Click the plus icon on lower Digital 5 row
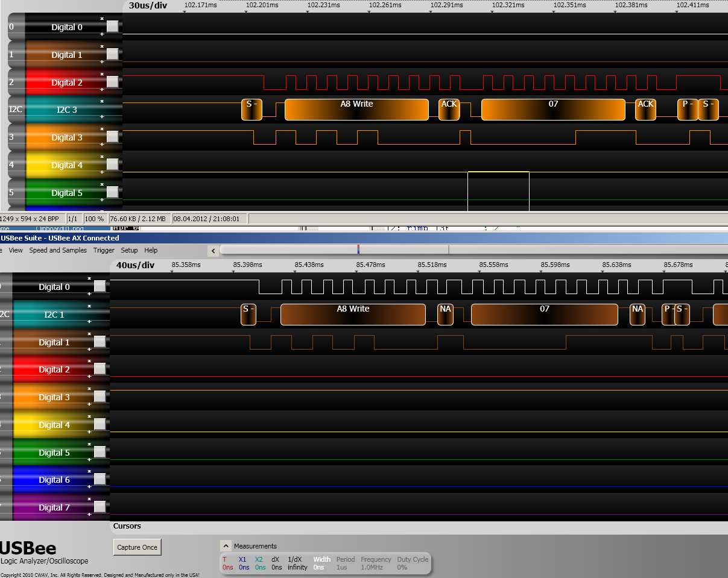Image resolution: width=728 pixels, height=578 pixels. [89, 459]
